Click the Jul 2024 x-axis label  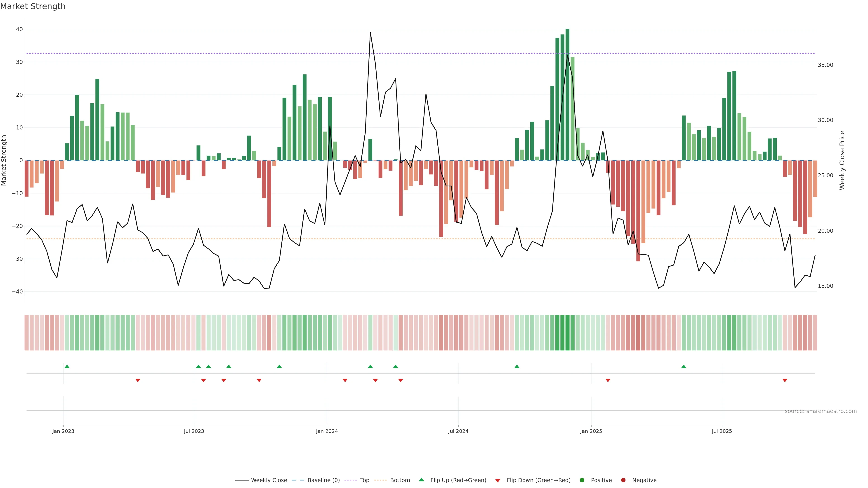click(458, 431)
